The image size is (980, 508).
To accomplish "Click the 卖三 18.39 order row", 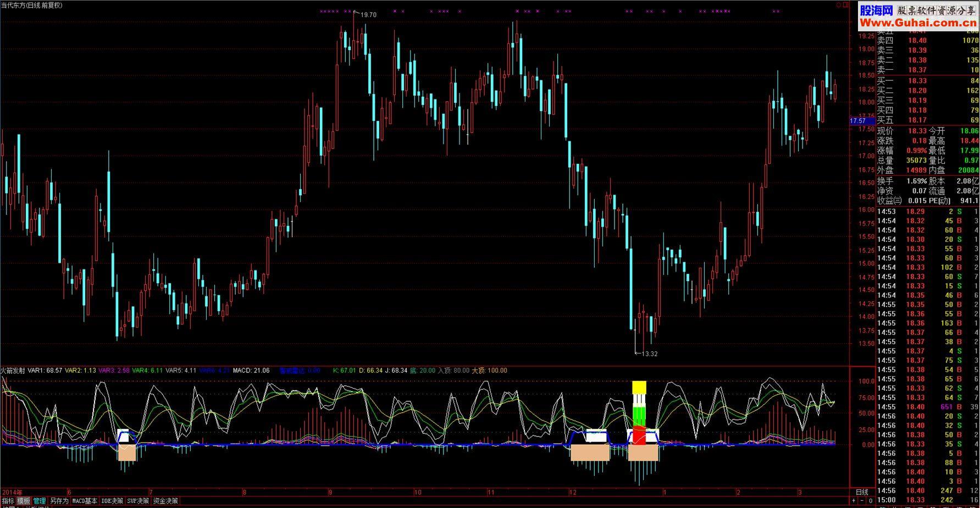I will tap(928, 50).
